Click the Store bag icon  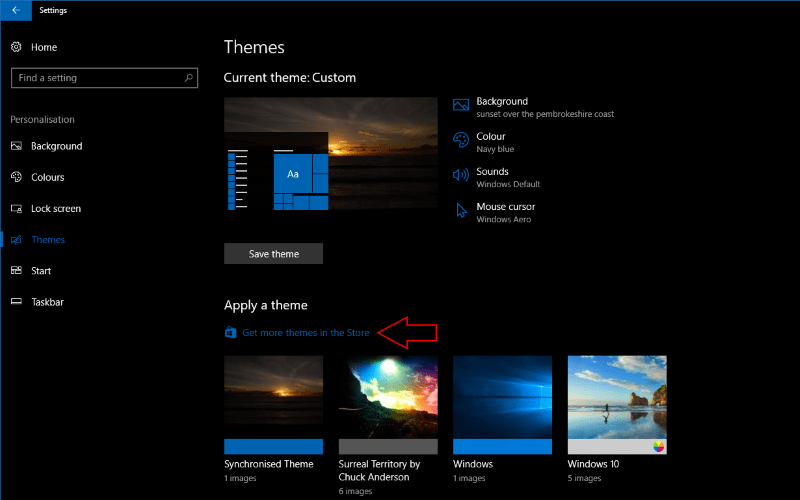pyautogui.click(x=231, y=333)
